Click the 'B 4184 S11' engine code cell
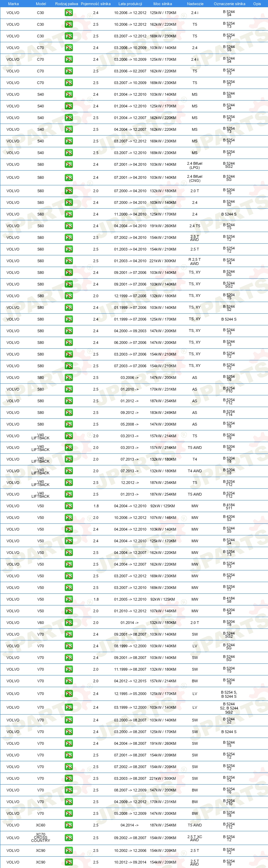Viewport: 268px width, 868px height. click(229, 506)
